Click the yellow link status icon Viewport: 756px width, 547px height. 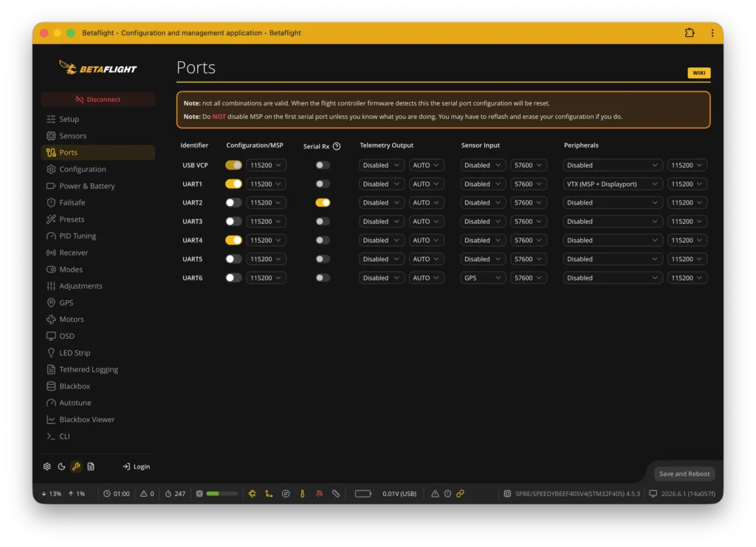(461, 494)
